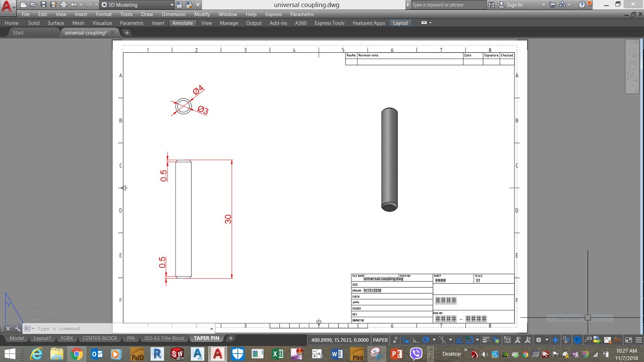The width and height of the screenshot is (644, 362).
Task: Switch to the FORK layout tab
Action: pos(67,338)
